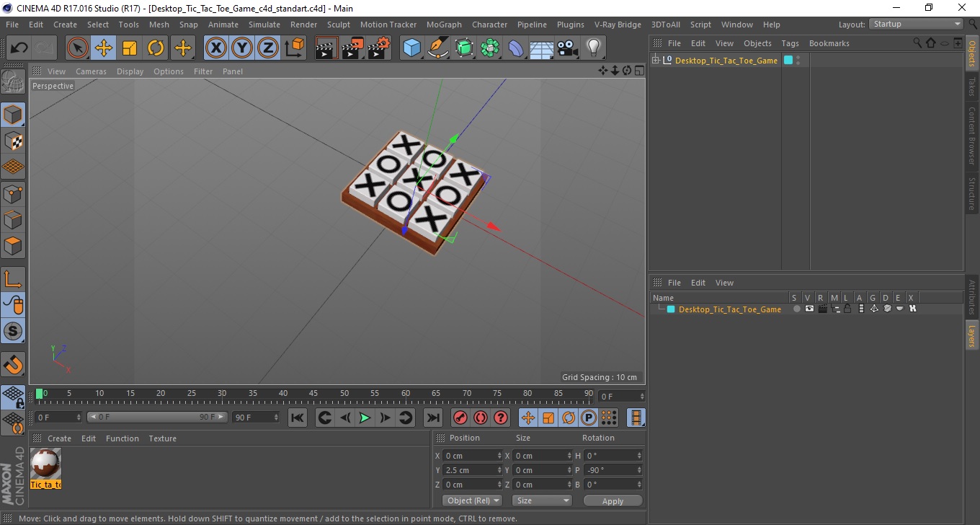Toggle Enable Axis mode
The image size is (980, 525).
(13, 279)
